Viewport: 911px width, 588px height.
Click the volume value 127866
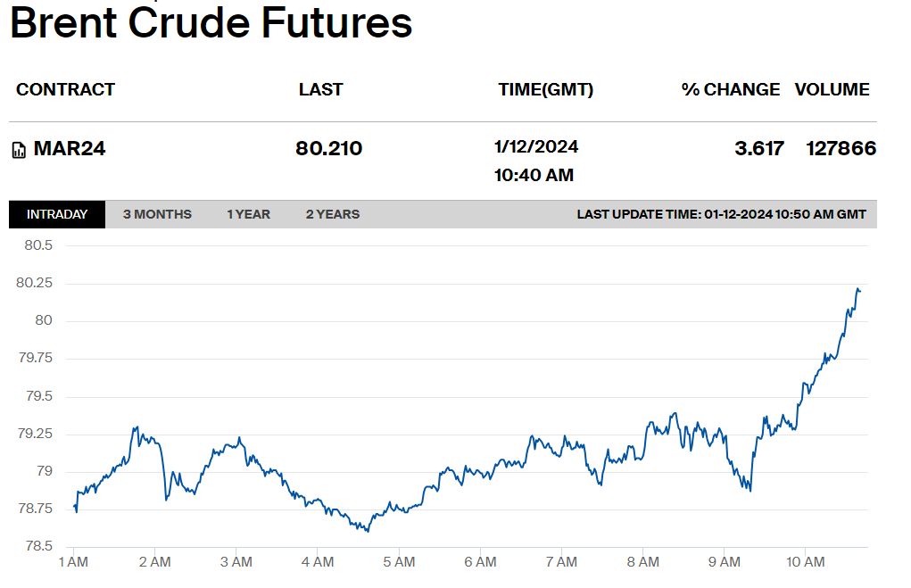click(841, 149)
